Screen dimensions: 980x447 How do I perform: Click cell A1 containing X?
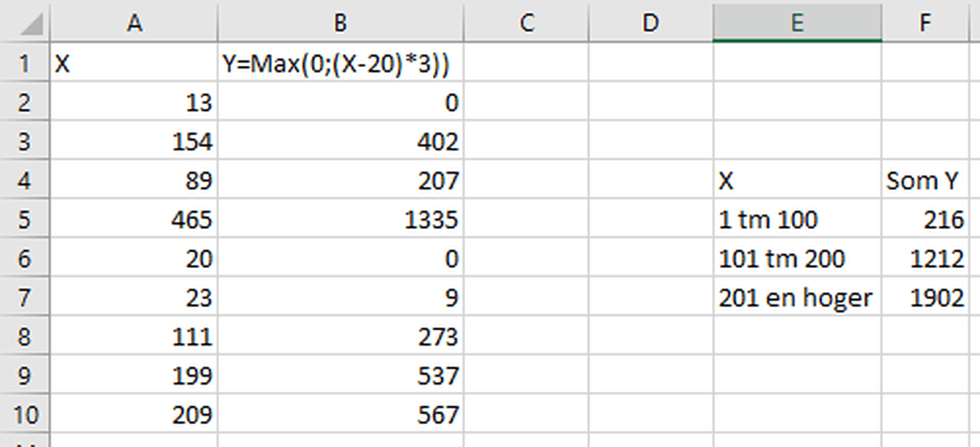pos(134,62)
